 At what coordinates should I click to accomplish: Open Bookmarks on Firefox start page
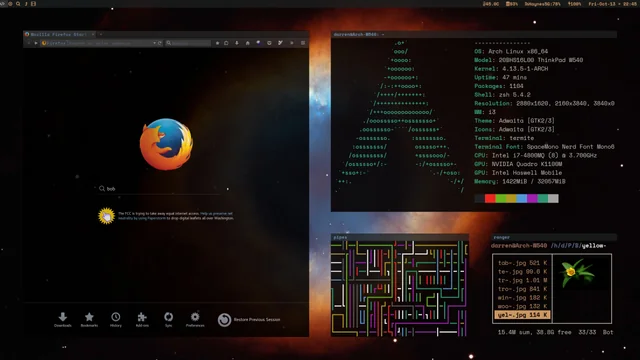[89, 319]
